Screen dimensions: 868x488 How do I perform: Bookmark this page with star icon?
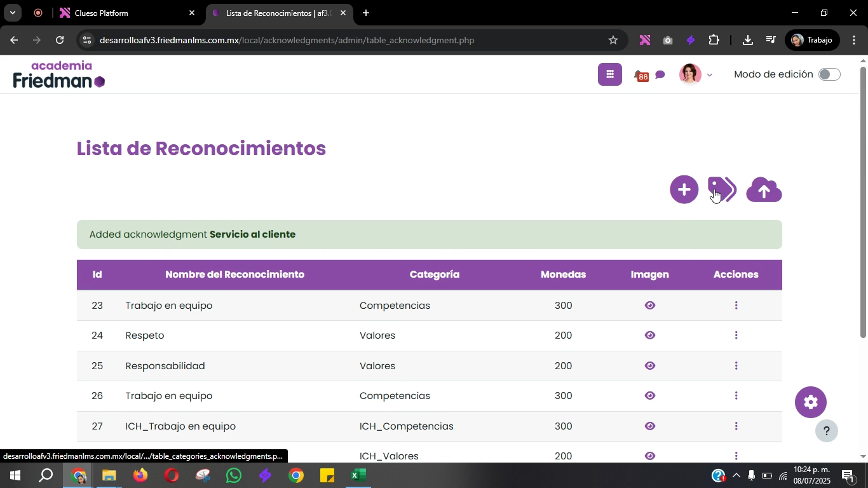(613, 40)
